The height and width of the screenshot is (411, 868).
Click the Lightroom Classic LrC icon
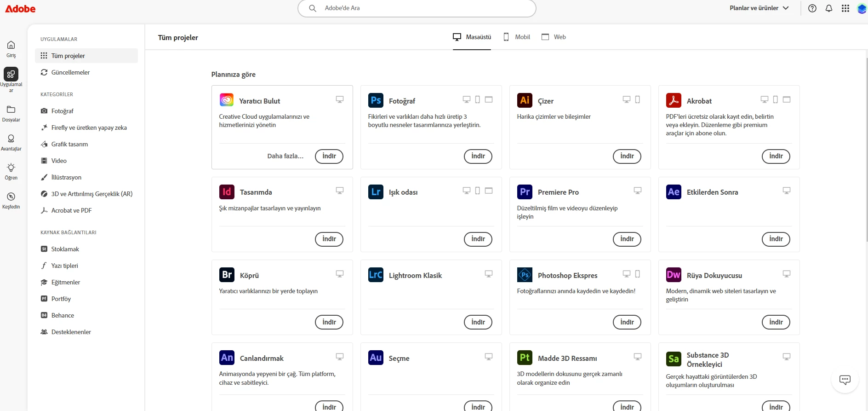point(376,275)
